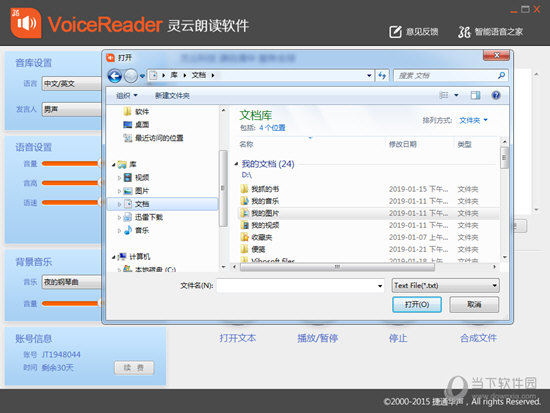The width and height of the screenshot is (550, 413).
Task: Collapse the 计算机 tree node
Action: pyautogui.click(x=114, y=257)
